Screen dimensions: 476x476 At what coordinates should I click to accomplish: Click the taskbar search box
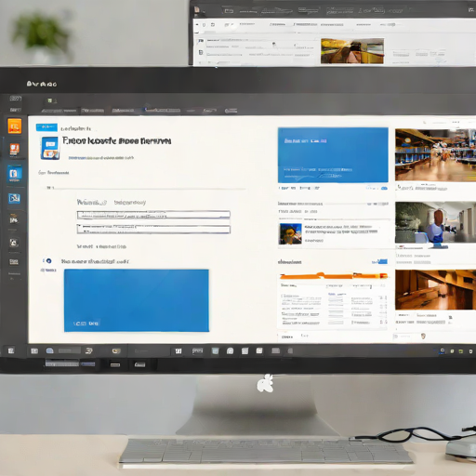coord(70,350)
